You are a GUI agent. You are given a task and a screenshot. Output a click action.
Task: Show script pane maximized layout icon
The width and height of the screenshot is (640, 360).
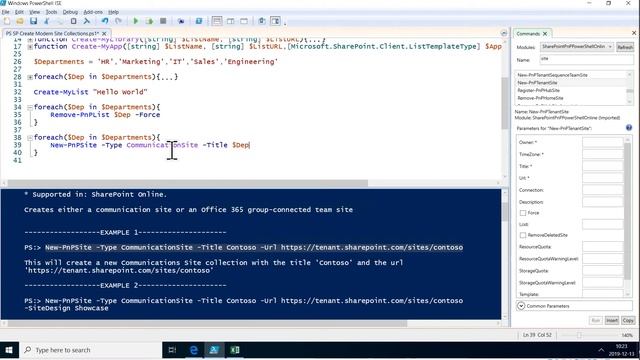coord(244,21)
